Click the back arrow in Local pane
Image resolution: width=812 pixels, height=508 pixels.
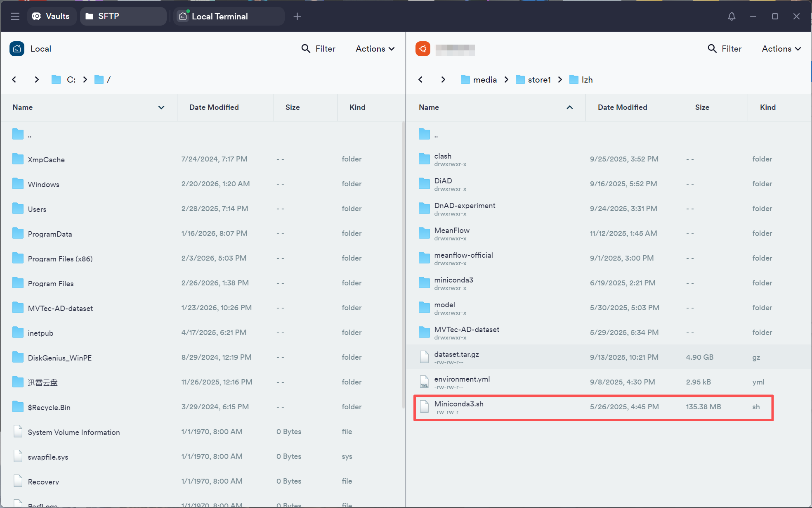point(14,79)
